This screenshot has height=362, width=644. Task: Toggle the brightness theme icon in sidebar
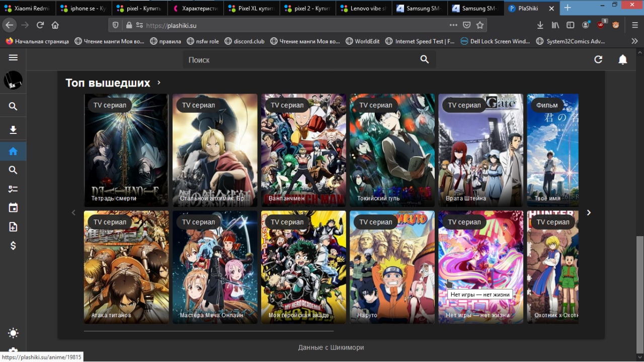pos(13,333)
